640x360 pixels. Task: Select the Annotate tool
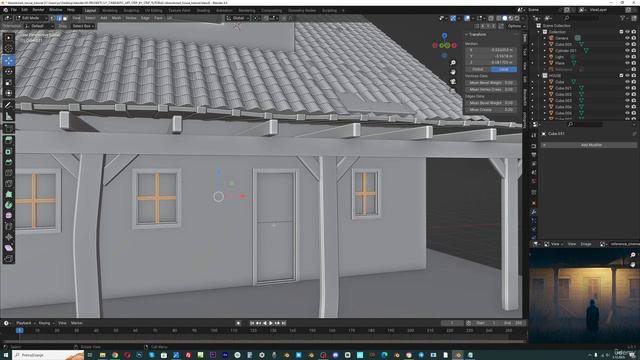coord(9,106)
